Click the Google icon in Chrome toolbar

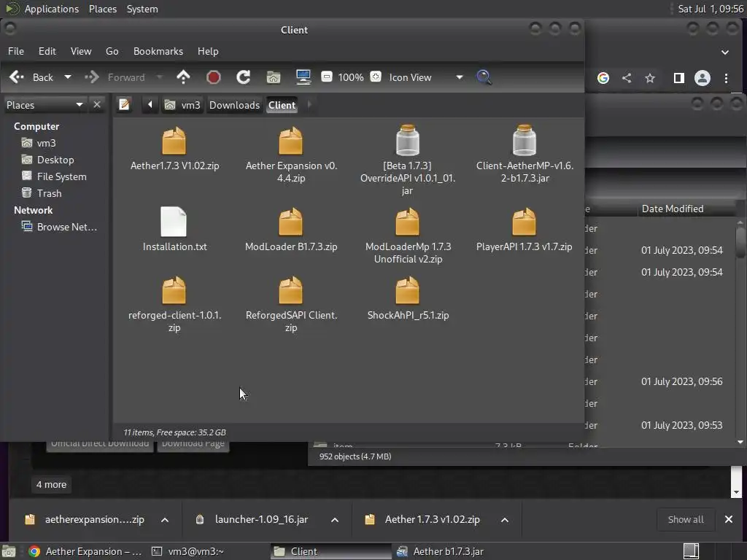point(603,77)
